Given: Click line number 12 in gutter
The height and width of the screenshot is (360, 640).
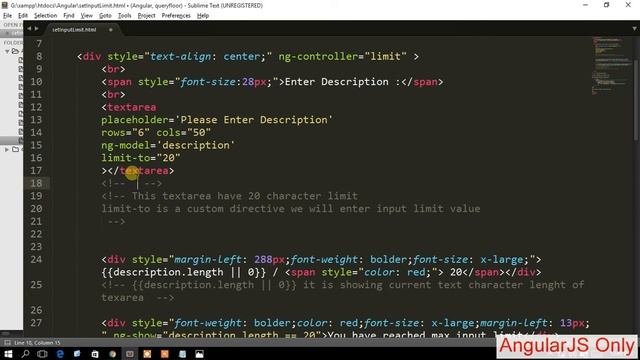Looking at the screenshot, I should (x=36, y=107).
